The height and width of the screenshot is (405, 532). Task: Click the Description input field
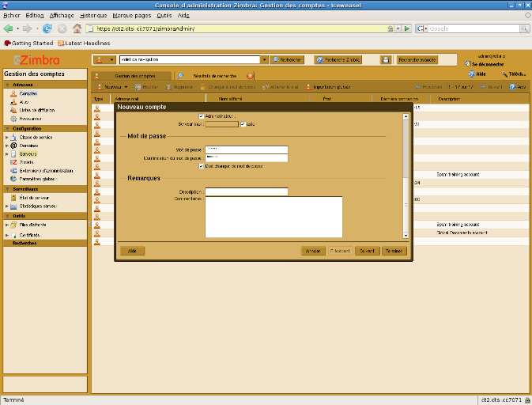[246, 191]
